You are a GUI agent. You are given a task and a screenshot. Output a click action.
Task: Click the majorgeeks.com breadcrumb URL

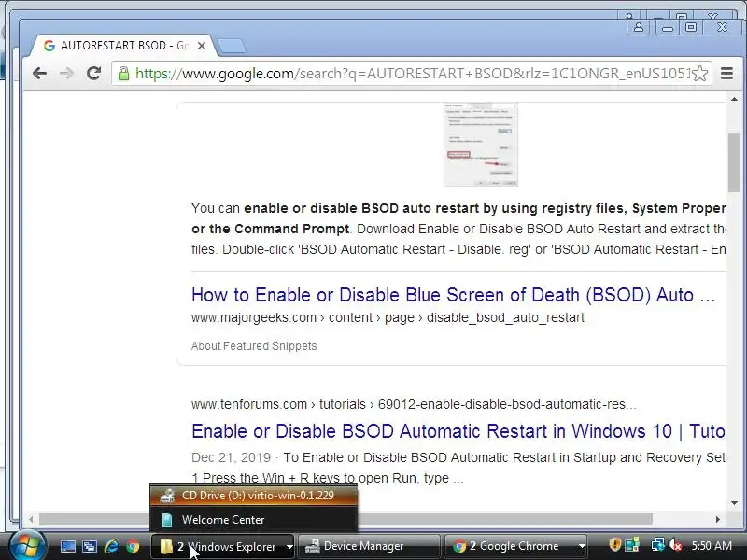[x=388, y=317]
